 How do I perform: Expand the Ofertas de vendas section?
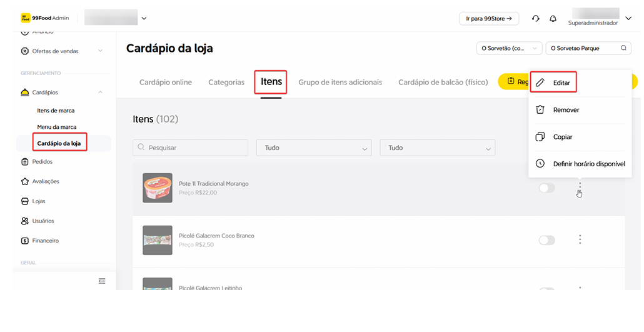pyautogui.click(x=100, y=51)
